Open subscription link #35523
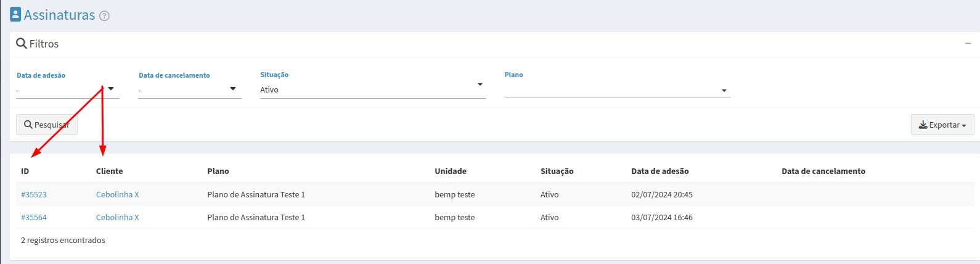The width and height of the screenshot is (980, 264). click(34, 194)
